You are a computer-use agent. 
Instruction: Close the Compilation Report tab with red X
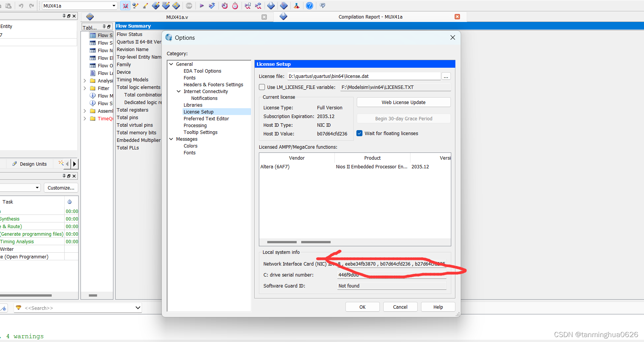(x=457, y=17)
